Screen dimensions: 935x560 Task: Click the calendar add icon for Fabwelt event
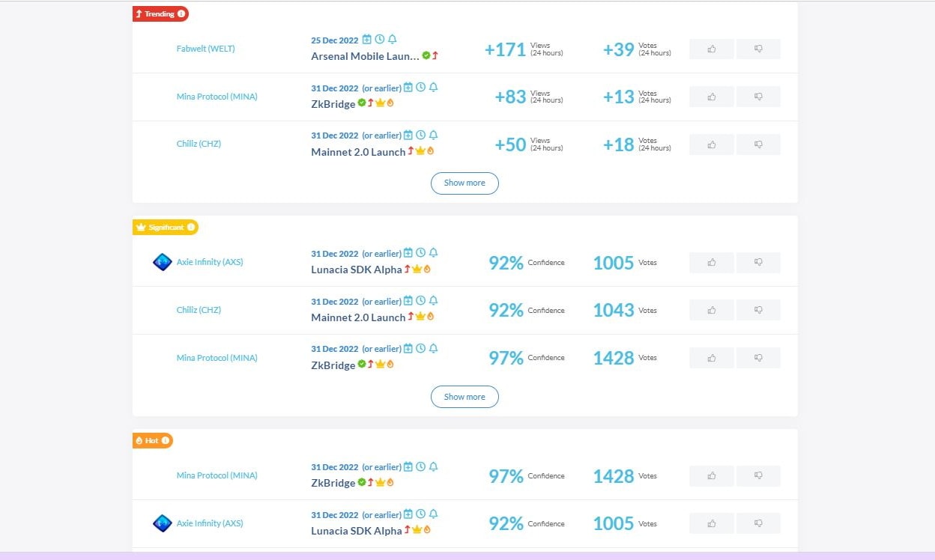pos(367,39)
